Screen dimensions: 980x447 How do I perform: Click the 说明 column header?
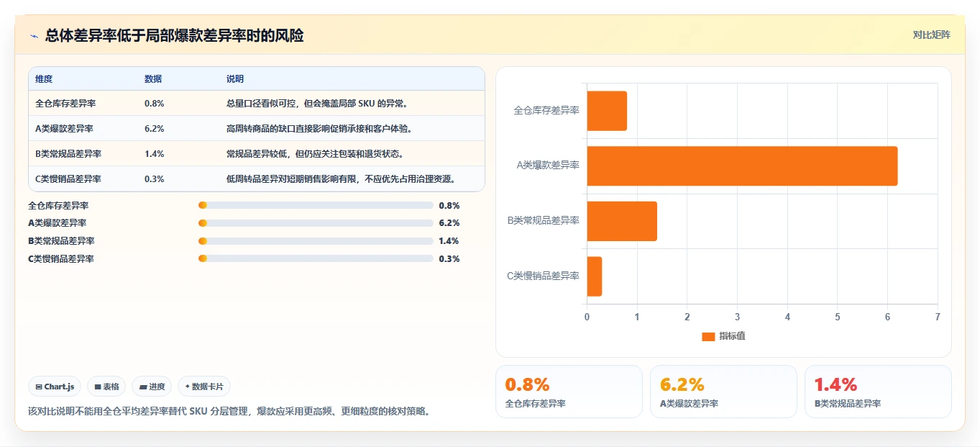[x=235, y=79]
